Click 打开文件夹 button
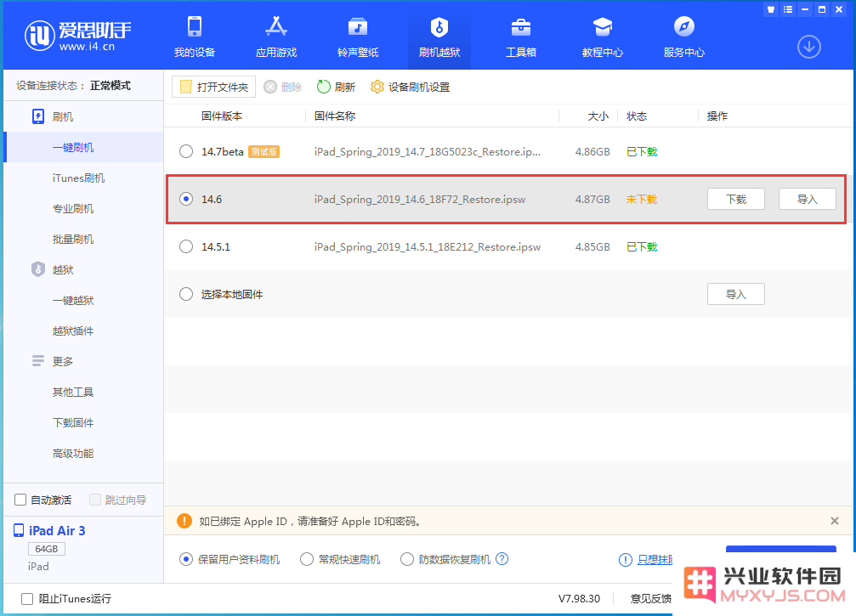Viewport: 856px width, 616px height. click(x=213, y=87)
